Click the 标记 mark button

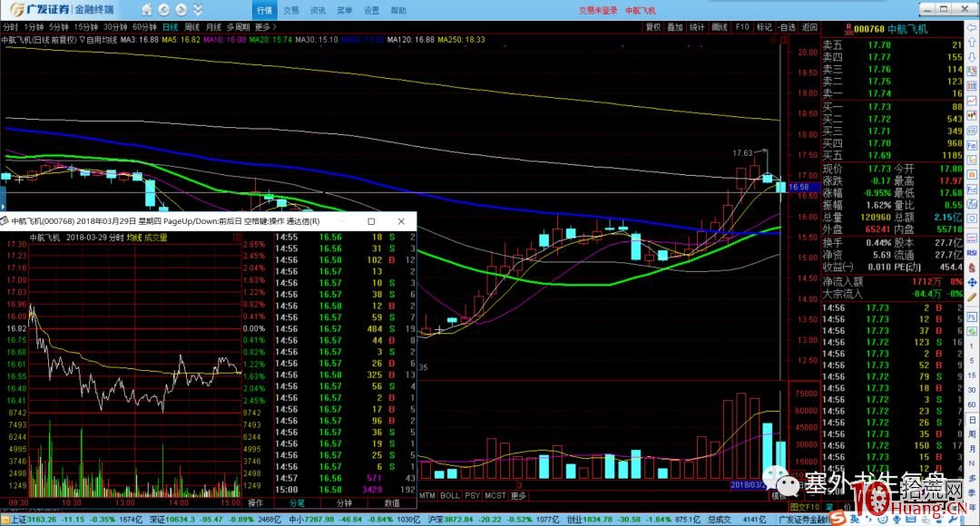coord(764,27)
